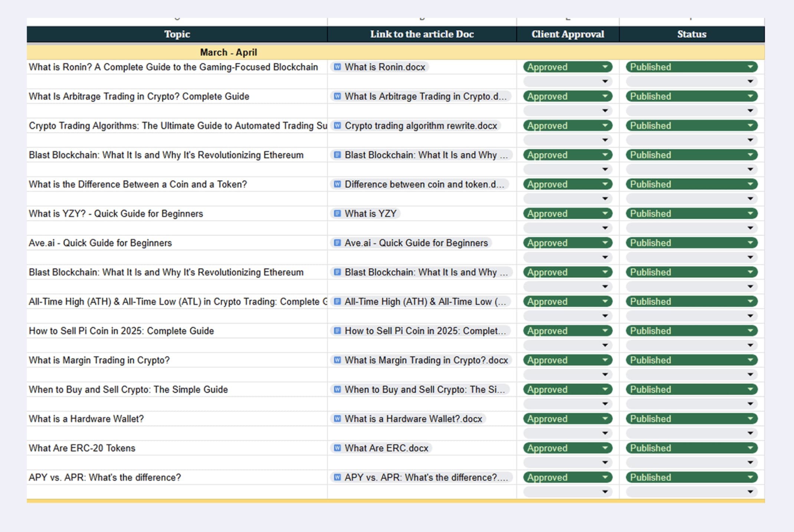Viewport: 794px width, 532px height.
Task: Expand Client Approval dropdown for Arbitrage Trading row
Action: [568, 96]
